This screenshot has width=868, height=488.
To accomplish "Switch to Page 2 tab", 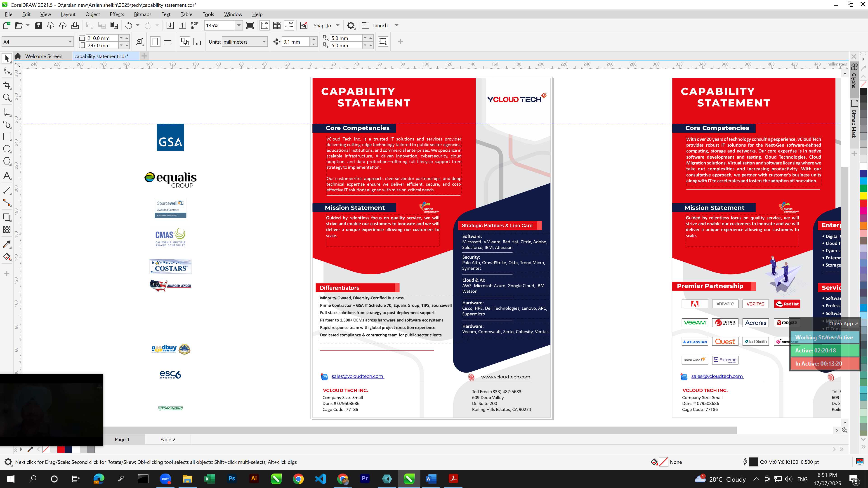I will 167,439.
